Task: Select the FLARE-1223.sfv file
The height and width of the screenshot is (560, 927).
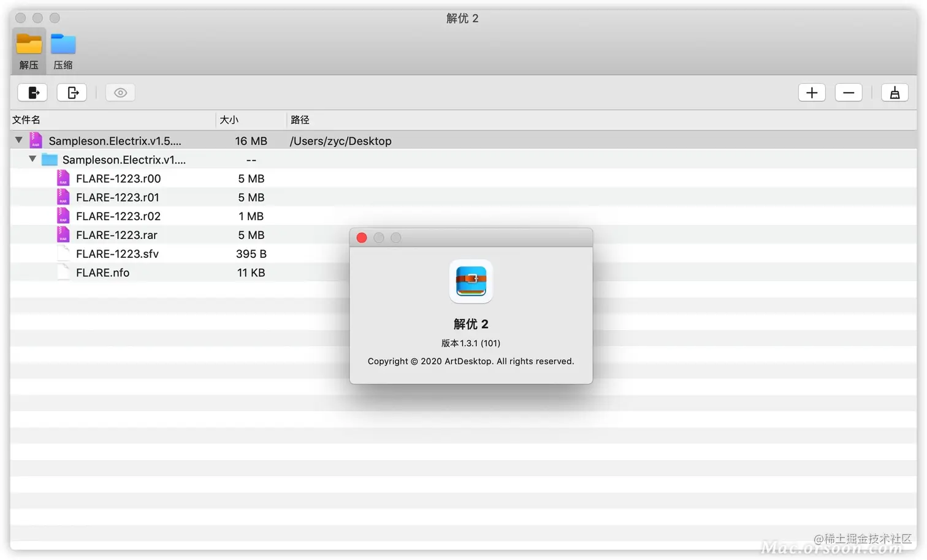Action: tap(464, 254)
